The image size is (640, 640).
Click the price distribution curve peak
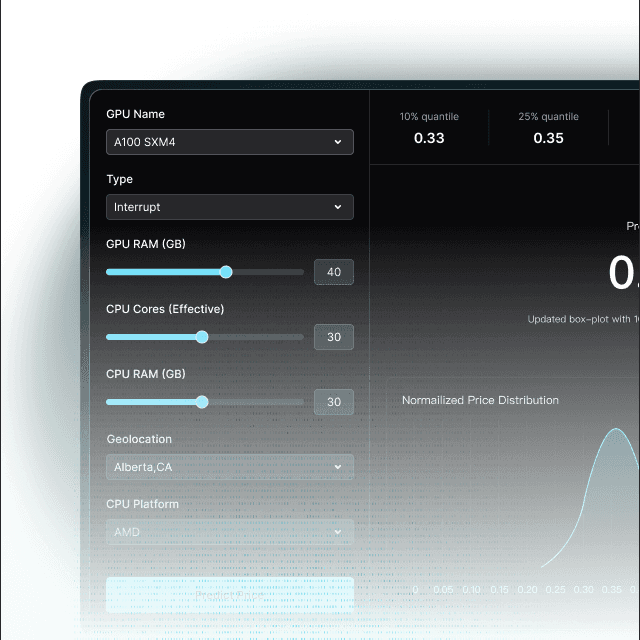point(616,429)
